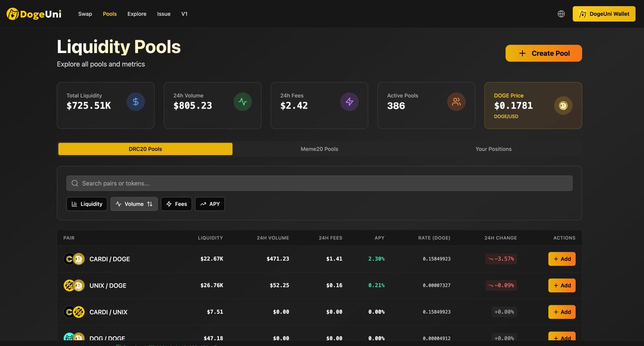Click the CARDI / DOGE pair token icons
Screen dimensions: 644x346
pos(74,259)
